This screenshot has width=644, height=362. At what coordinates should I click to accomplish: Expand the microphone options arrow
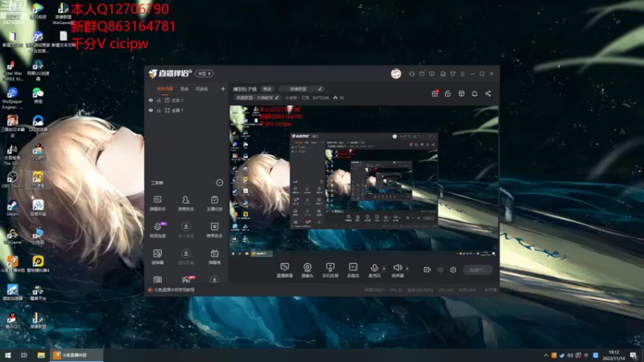(384, 269)
